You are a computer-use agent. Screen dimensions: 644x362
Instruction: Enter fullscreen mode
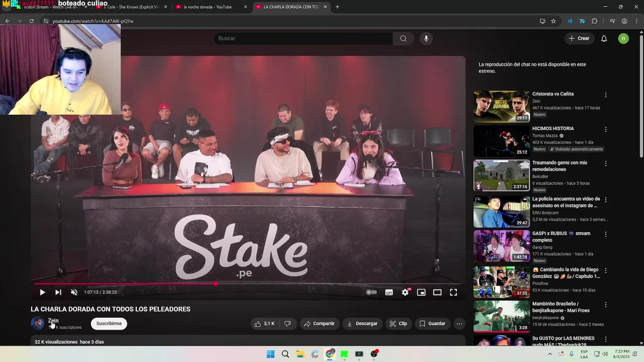coord(453,292)
